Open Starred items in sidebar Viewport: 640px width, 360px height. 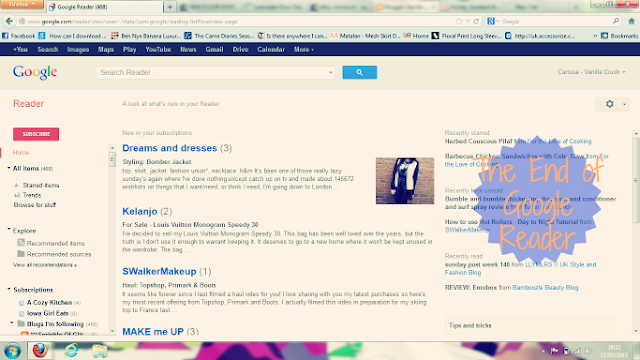40,185
